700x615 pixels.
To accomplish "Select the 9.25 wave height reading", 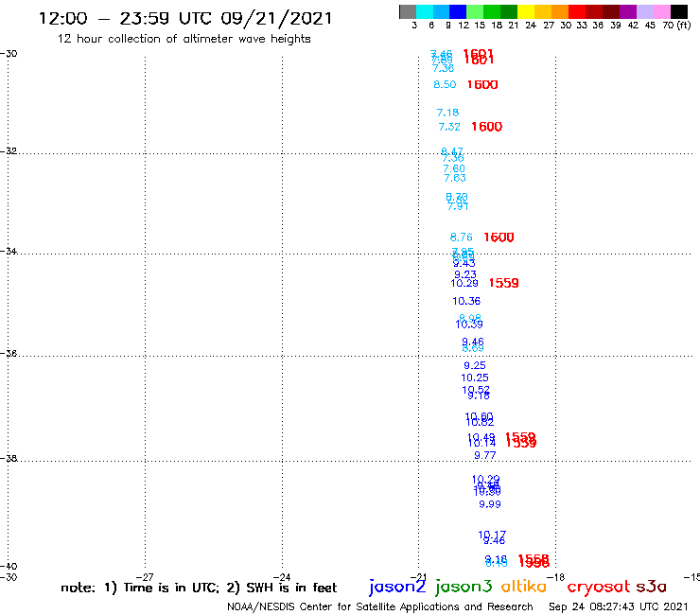I will [x=475, y=365].
